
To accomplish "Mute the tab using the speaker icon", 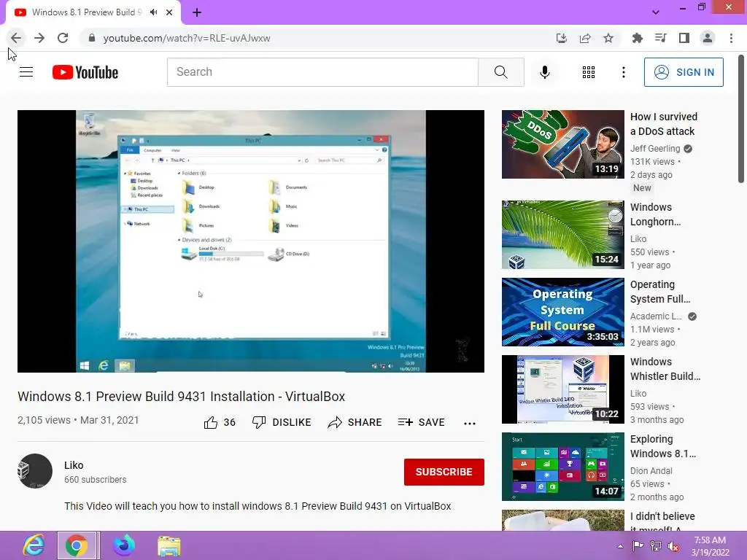I will 153,12.
